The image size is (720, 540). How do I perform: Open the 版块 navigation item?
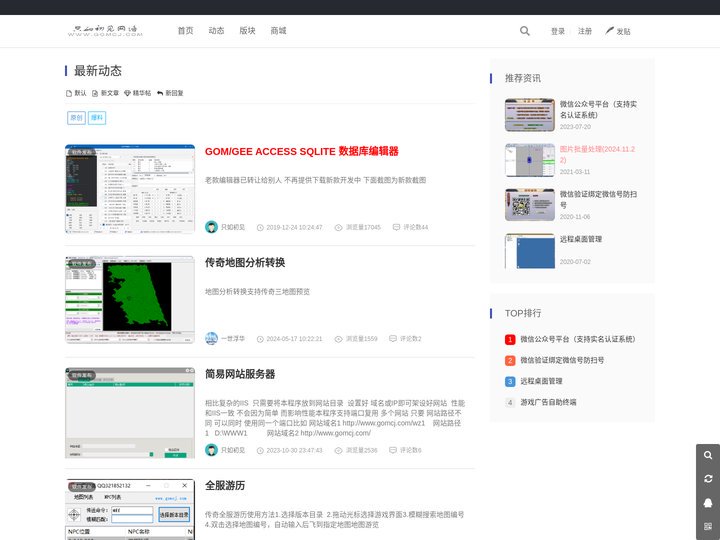coord(247,31)
